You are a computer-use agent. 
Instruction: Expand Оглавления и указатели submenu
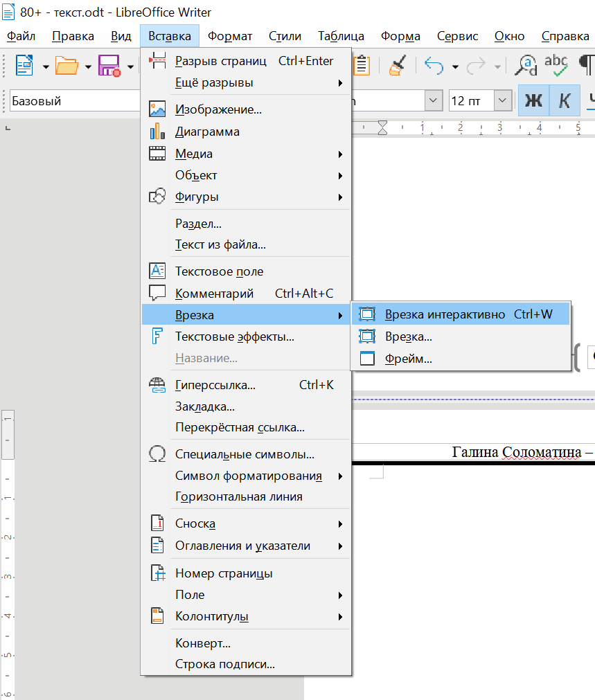(246, 546)
